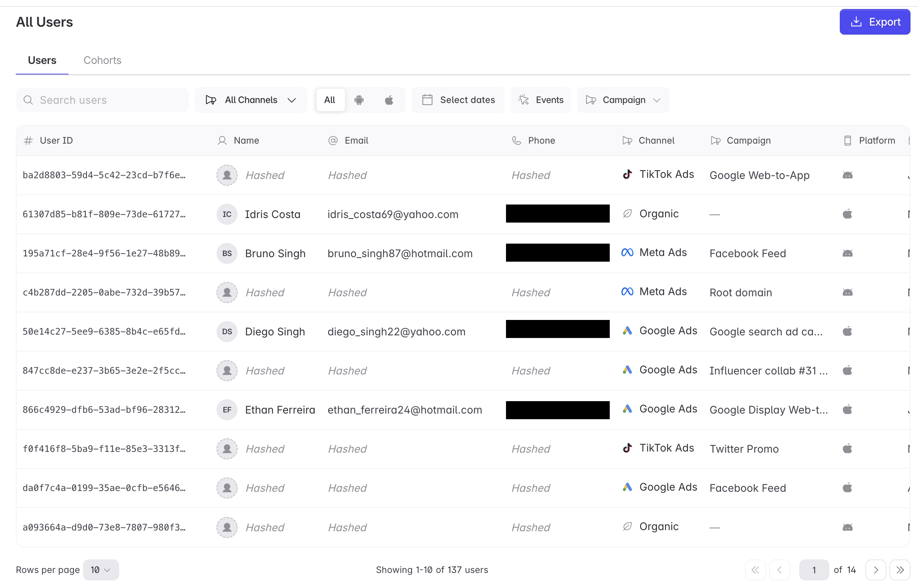The image size is (918, 588).
Task: Click hashed user avatar in c4b287dd row
Action: coord(227,292)
